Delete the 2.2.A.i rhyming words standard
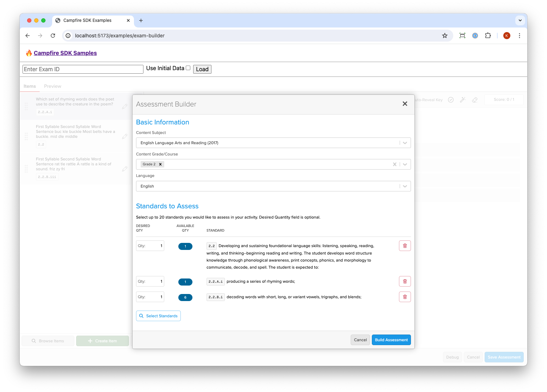The image size is (547, 392). (x=405, y=281)
